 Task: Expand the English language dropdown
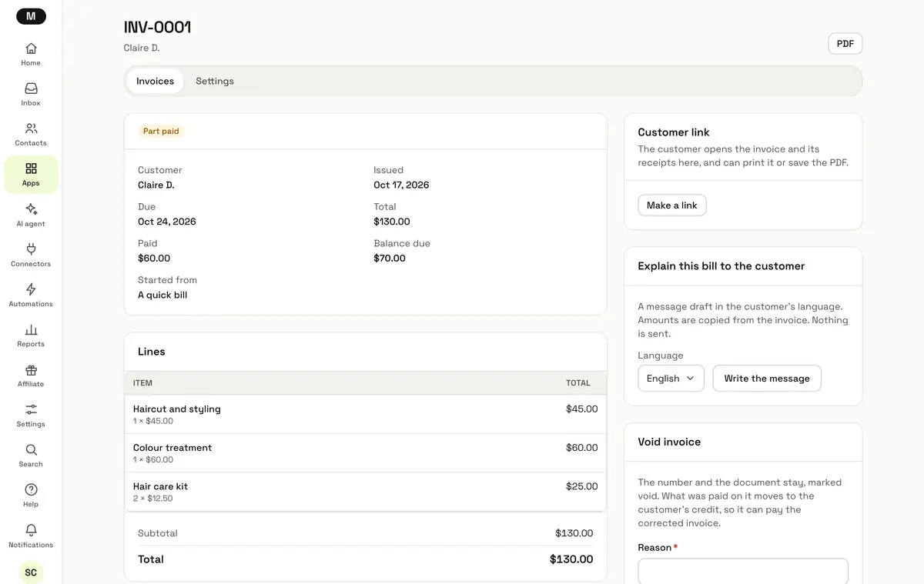(671, 379)
